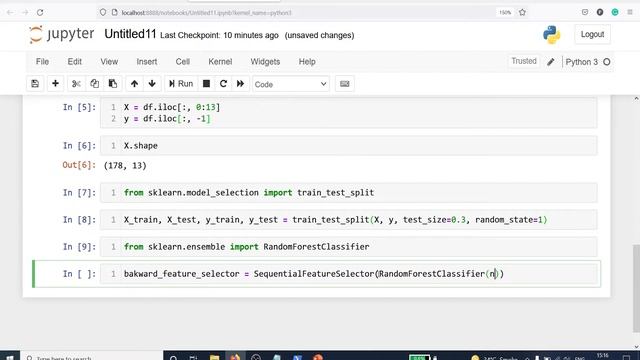Interrupt the kernel with stop icon

[207, 84]
